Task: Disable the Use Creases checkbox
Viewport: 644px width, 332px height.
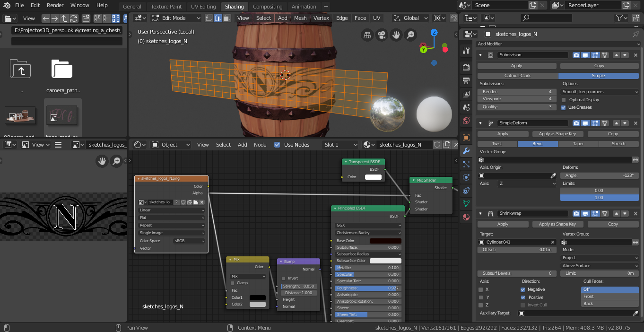Action: [x=564, y=107]
